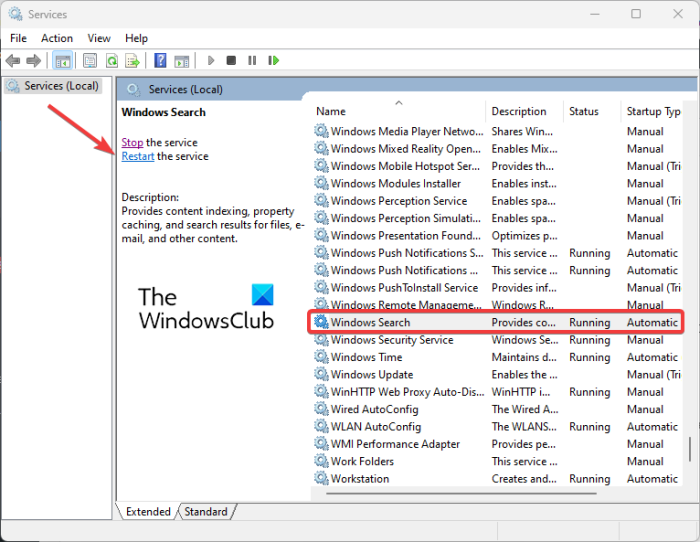This screenshot has height=542, width=700.
Task: Select Windows Presentation Foundation service row
Action: pyautogui.click(x=497, y=235)
